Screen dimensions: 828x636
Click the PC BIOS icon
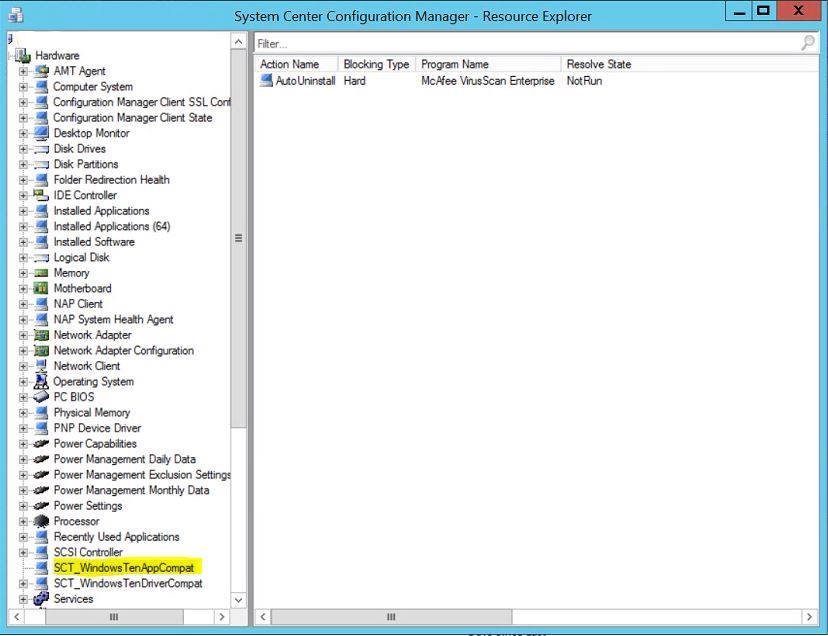pyautogui.click(x=41, y=397)
